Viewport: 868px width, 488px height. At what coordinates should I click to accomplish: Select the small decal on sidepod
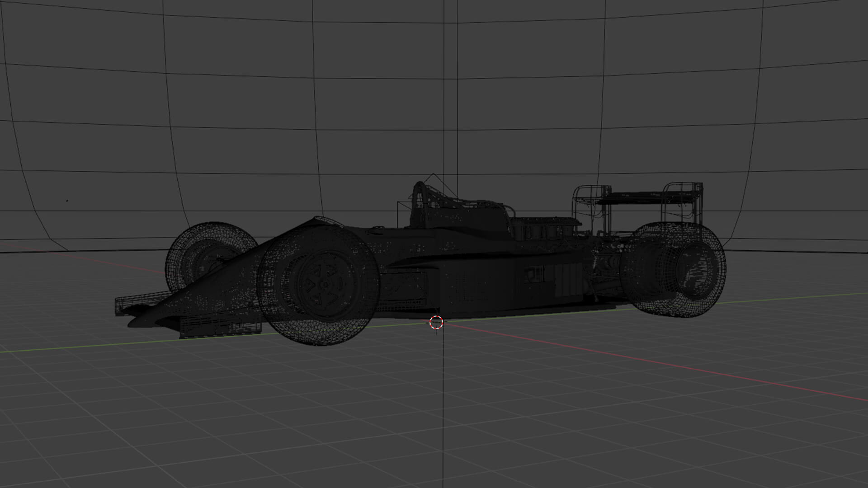pyautogui.click(x=534, y=274)
